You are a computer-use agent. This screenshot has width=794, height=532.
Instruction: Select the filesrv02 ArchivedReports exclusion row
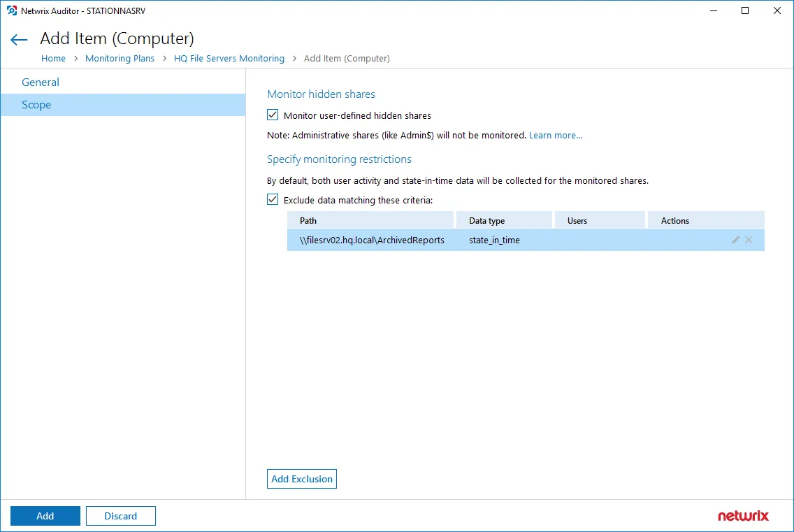click(x=526, y=240)
